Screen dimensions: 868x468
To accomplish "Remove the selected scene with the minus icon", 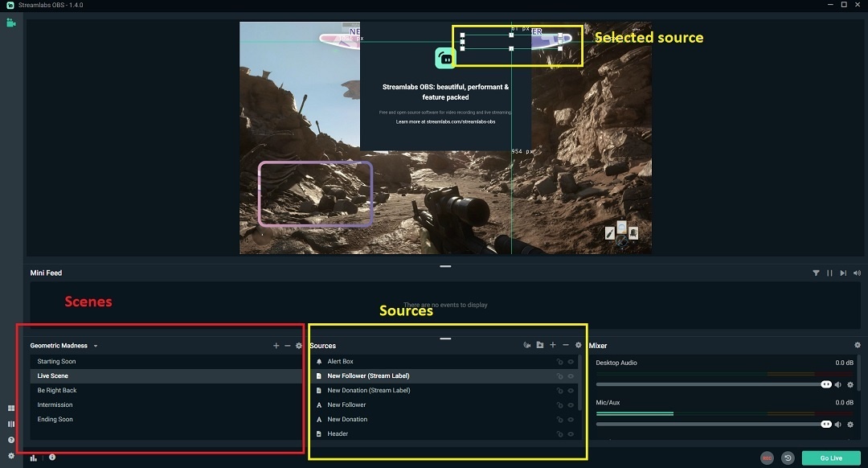I will click(x=287, y=346).
